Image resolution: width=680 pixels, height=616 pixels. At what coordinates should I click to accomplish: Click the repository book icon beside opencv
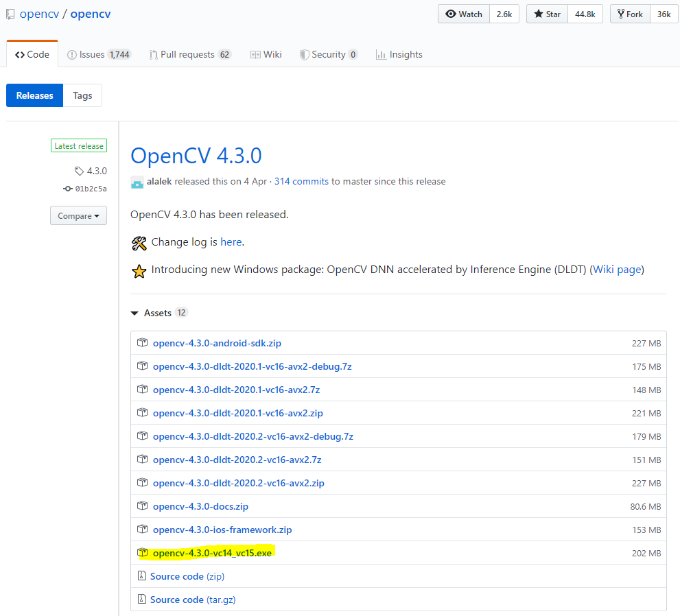pos(10,14)
